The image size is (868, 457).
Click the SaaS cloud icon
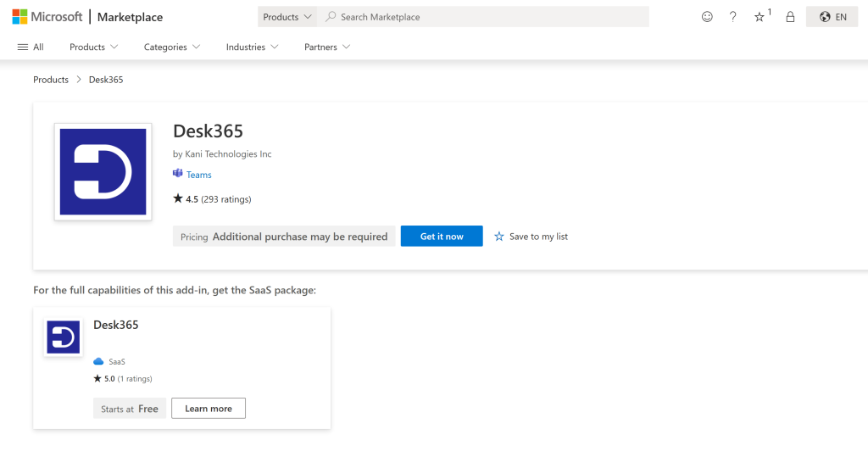[x=98, y=362]
